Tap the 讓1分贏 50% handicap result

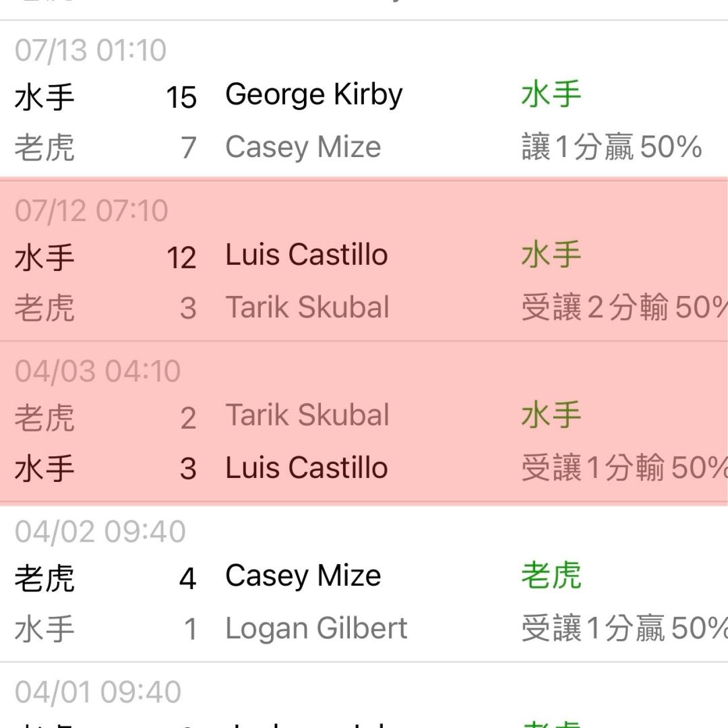611,148
